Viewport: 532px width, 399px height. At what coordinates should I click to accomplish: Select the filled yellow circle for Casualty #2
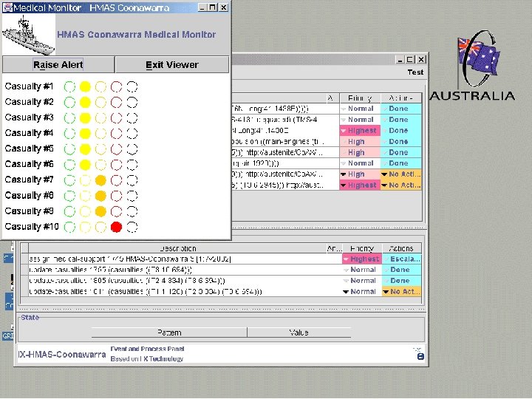[85, 102]
